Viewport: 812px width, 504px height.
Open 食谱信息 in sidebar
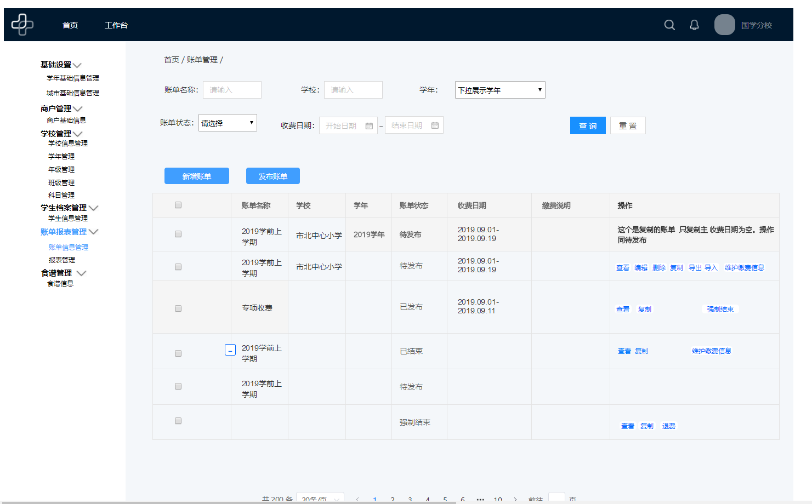[60, 284]
